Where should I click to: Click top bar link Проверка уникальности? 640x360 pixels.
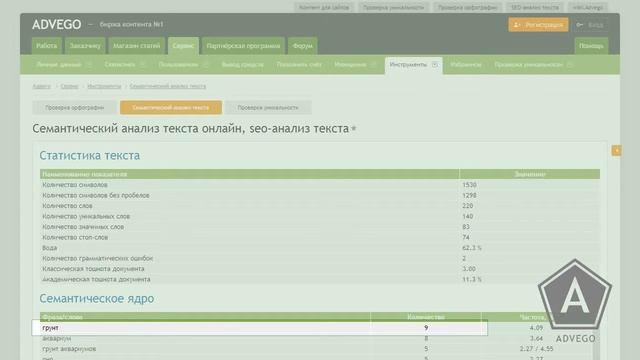[393, 7]
